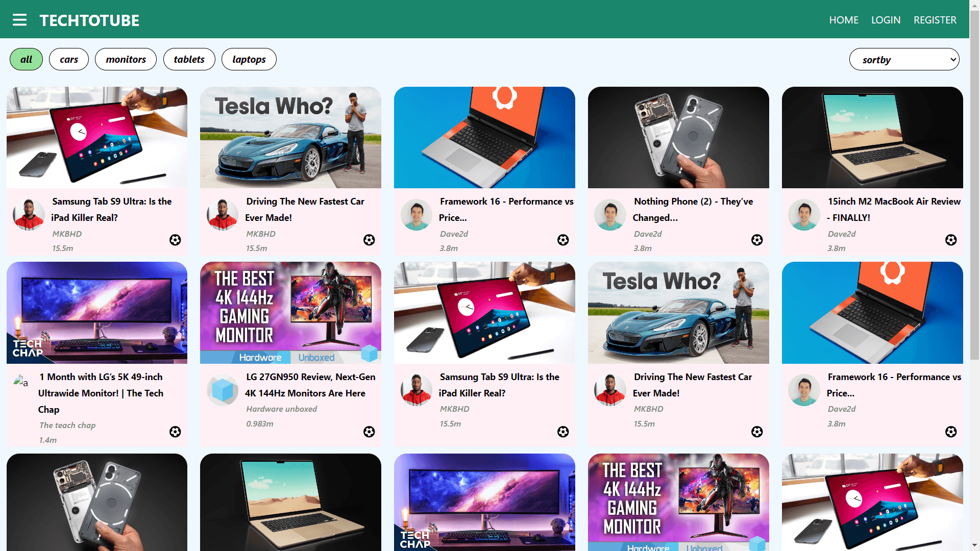Open second-row 'Tesla Who?' thumbnail

678,313
